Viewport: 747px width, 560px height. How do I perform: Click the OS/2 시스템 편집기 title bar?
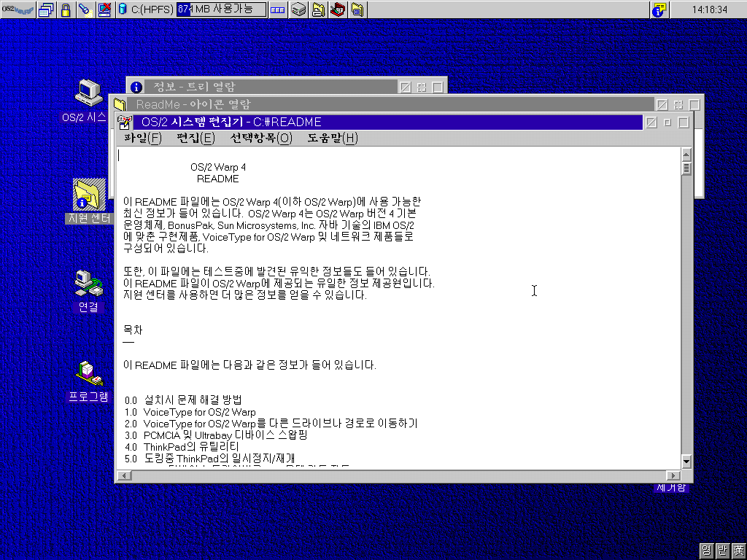tap(387, 122)
